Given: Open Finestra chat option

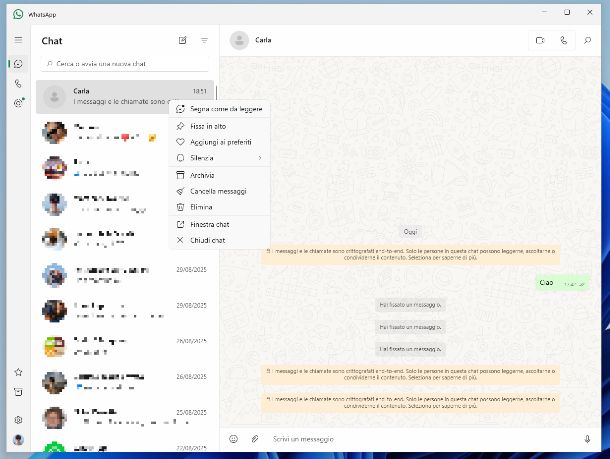Looking at the screenshot, I should (x=219, y=224).
